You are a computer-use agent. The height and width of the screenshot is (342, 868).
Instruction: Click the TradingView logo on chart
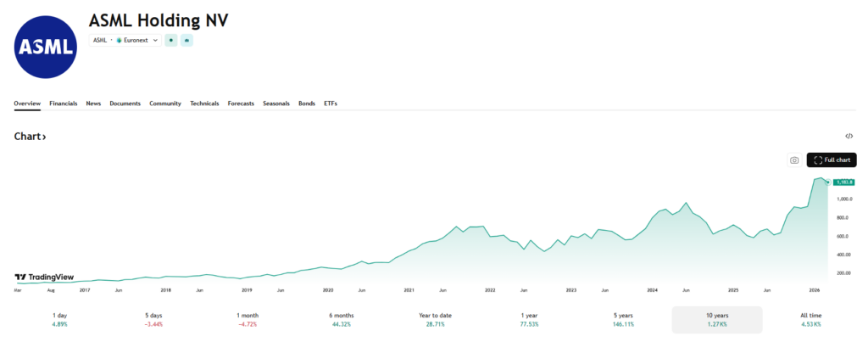click(x=44, y=277)
